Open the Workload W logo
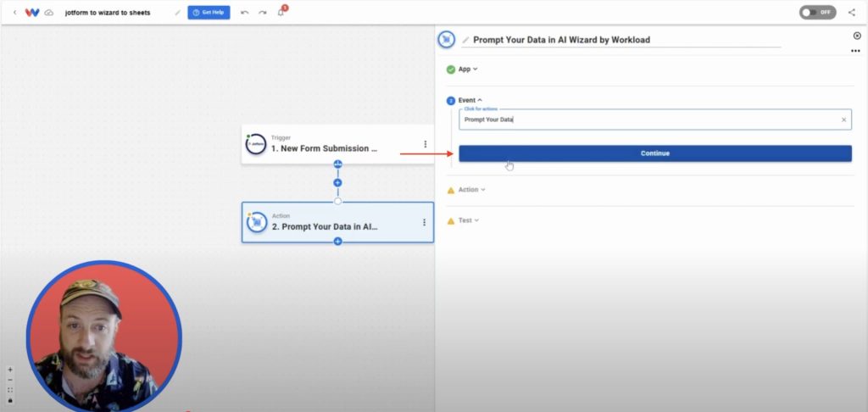Image resolution: width=868 pixels, height=412 pixels. [x=32, y=12]
